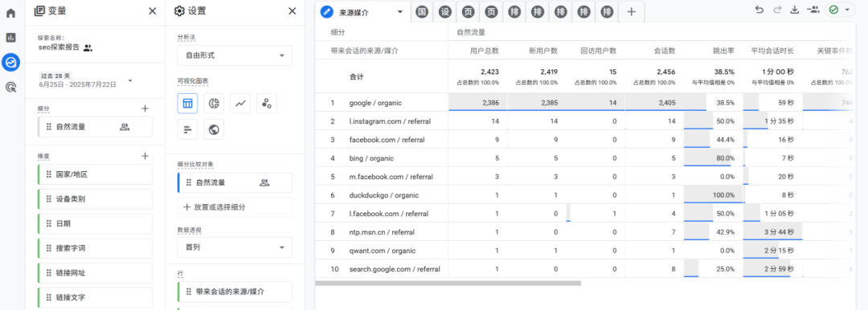Open the Home icon in left navigation

[10, 14]
